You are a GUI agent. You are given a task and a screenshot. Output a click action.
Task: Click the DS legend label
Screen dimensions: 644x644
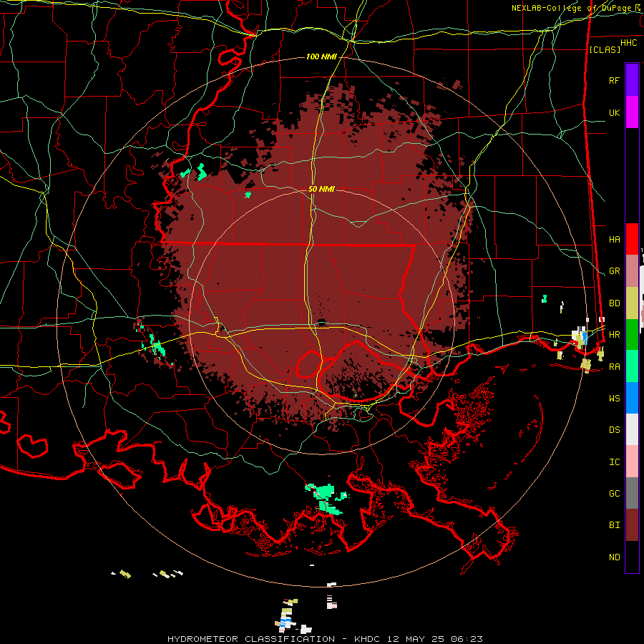(614, 430)
